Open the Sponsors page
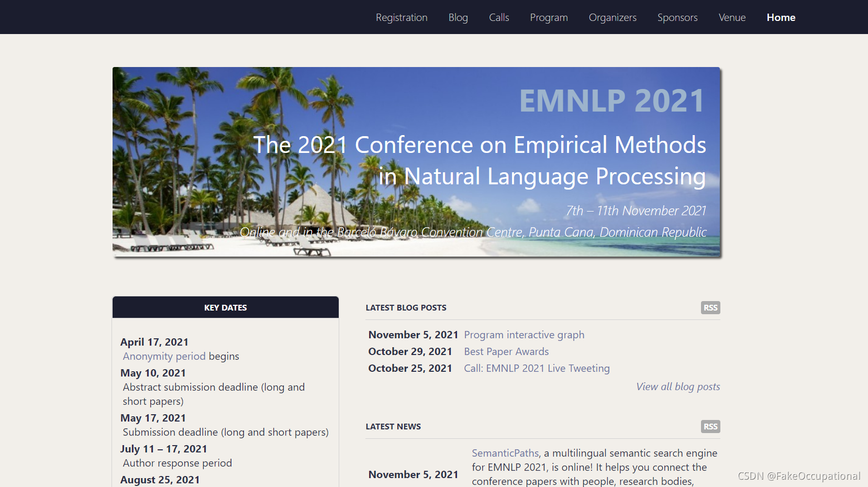The width and height of the screenshot is (868, 487). click(x=677, y=17)
